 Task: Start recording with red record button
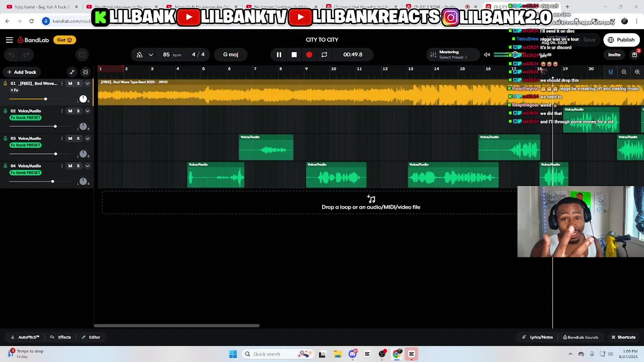pyautogui.click(x=309, y=54)
